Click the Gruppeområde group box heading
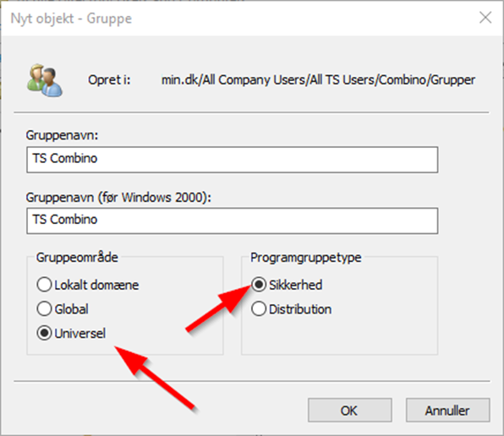 (77, 258)
